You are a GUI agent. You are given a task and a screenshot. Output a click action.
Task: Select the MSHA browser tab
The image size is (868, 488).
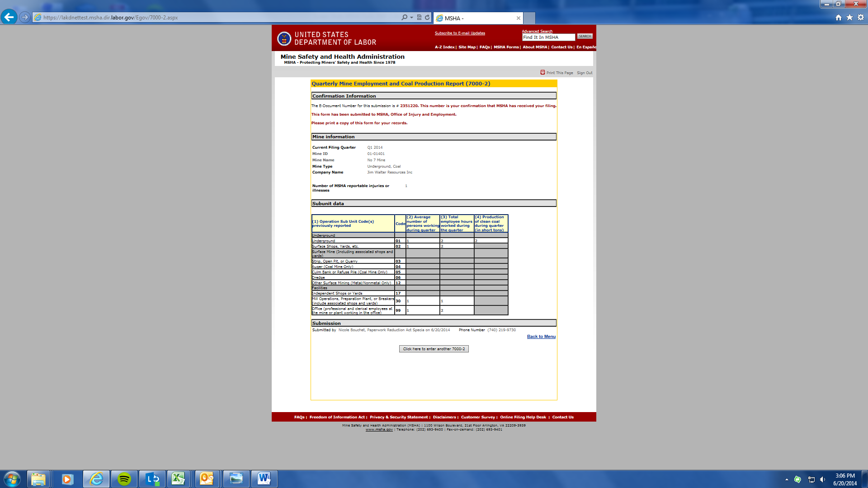475,18
